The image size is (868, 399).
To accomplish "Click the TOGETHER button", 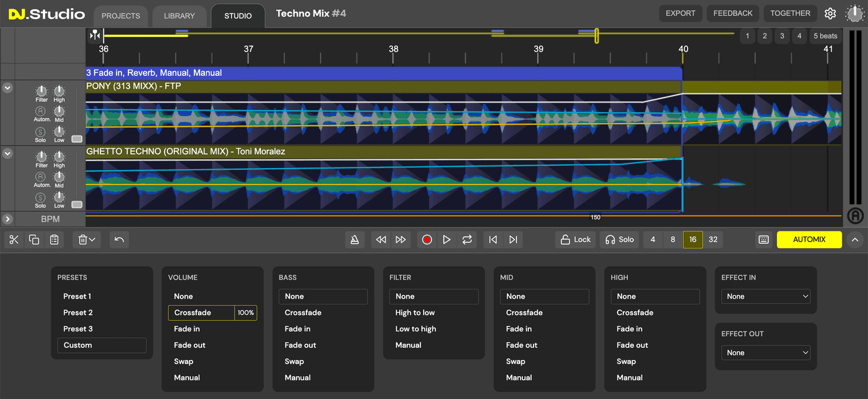I will coord(790,13).
